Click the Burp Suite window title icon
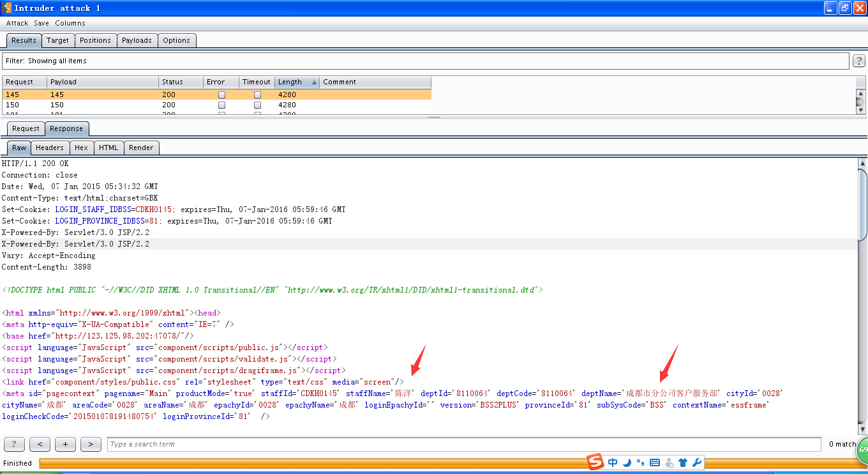This screenshot has height=474, width=868. (7, 8)
